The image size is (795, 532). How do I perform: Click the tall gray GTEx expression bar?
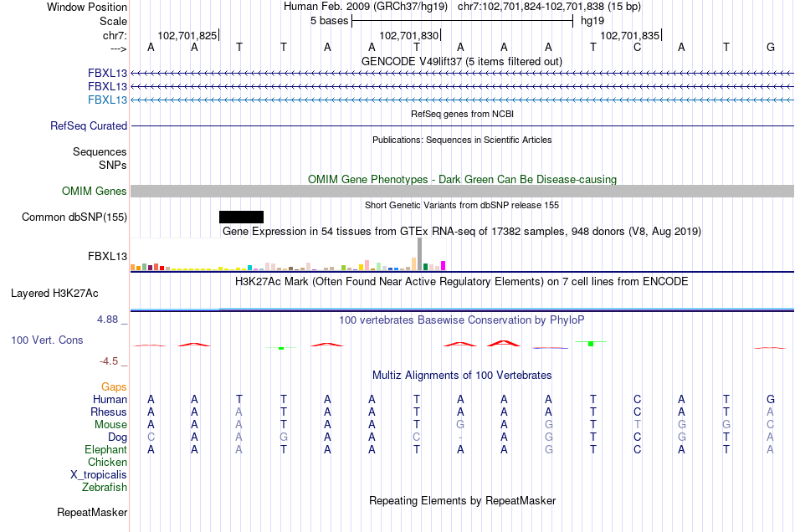click(x=420, y=253)
